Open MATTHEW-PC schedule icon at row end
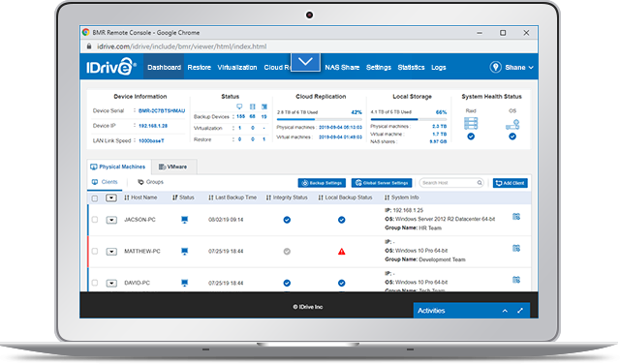The width and height of the screenshot is (620, 364). pyautogui.click(x=516, y=248)
